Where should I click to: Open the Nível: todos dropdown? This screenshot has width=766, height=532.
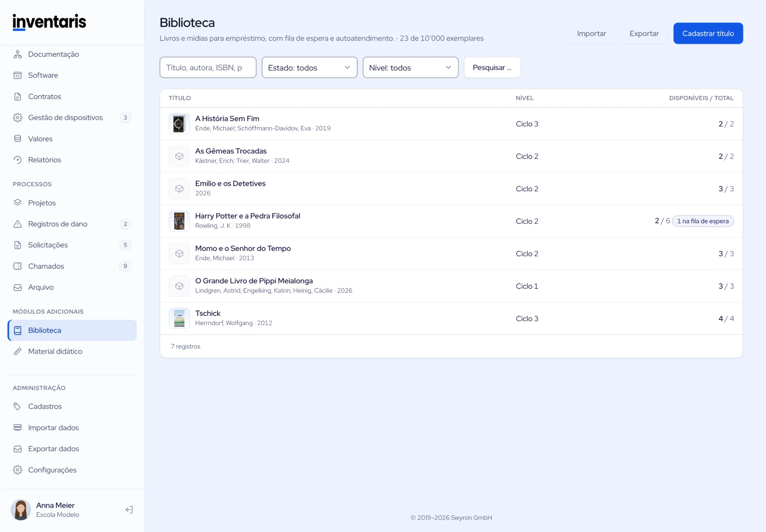coord(411,67)
